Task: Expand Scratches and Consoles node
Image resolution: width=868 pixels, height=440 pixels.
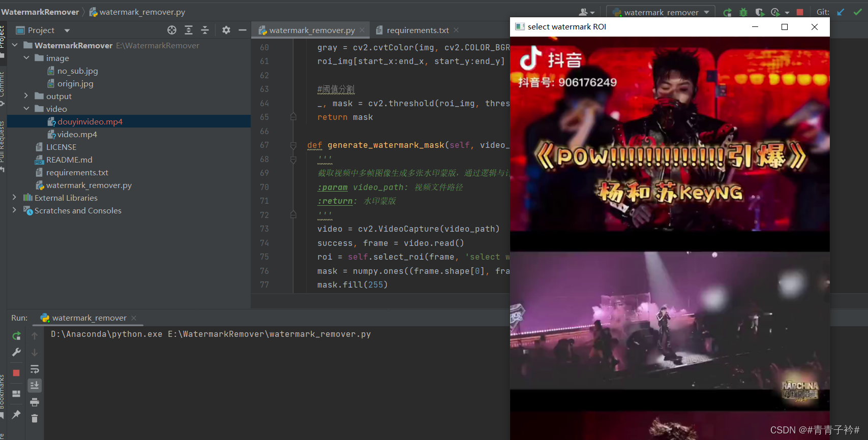Action: (x=15, y=210)
